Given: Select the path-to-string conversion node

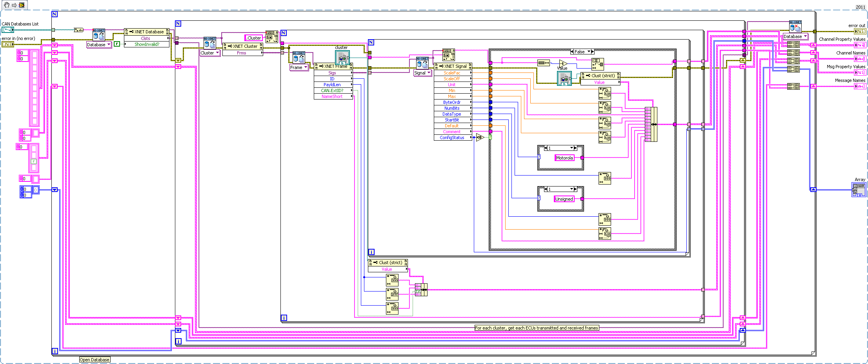Looking at the screenshot, I should click(x=79, y=30).
